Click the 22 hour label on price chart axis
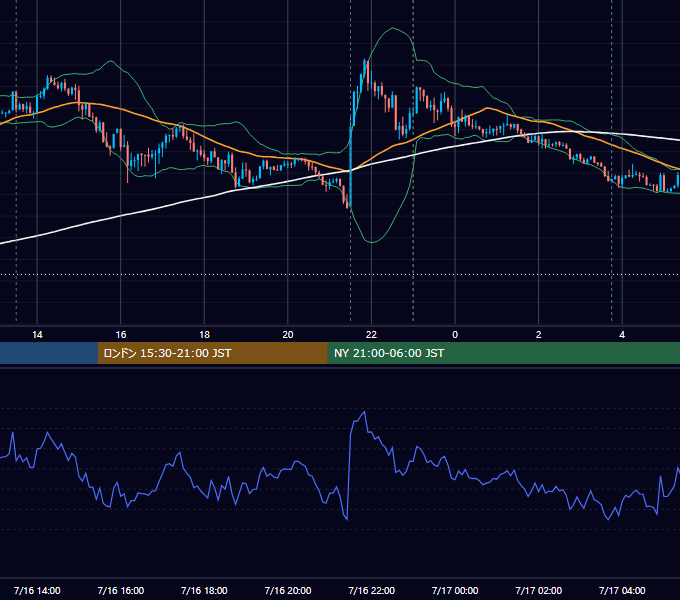This screenshot has width=680, height=600. click(371, 335)
